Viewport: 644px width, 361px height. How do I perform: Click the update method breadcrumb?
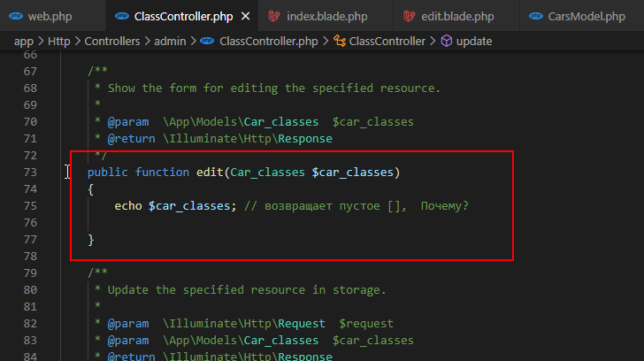coord(474,41)
